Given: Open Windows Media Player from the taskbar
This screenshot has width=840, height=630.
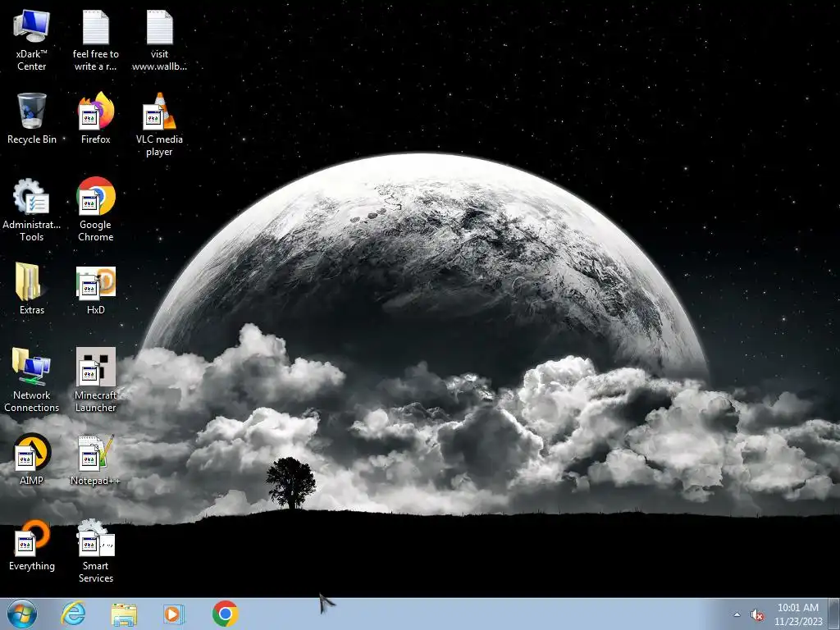Looking at the screenshot, I should tap(174, 614).
